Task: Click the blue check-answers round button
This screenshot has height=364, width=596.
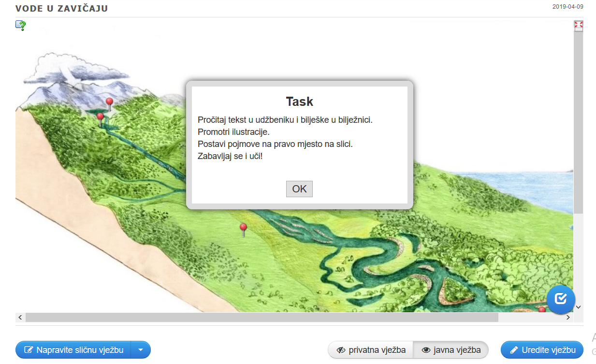Action: (x=561, y=299)
